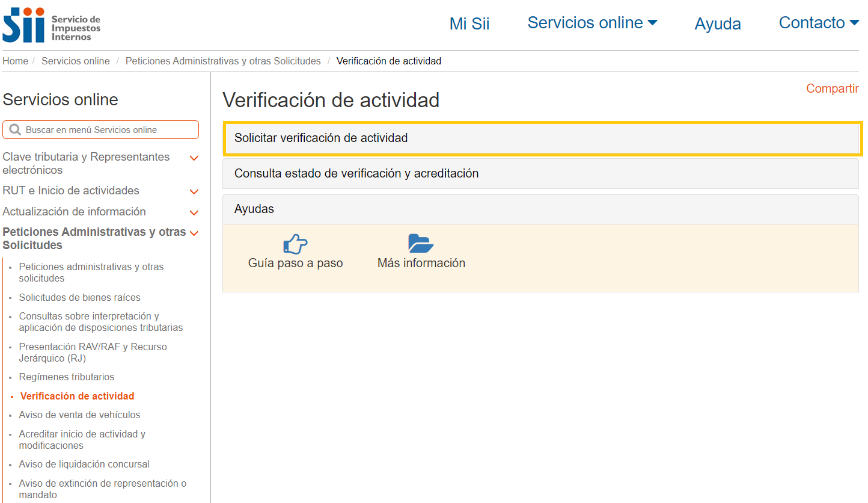Screen dimensions: 868x503
Task: Open Consultas sobre interpretación de disposiciones tributarias
Action: (101, 322)
